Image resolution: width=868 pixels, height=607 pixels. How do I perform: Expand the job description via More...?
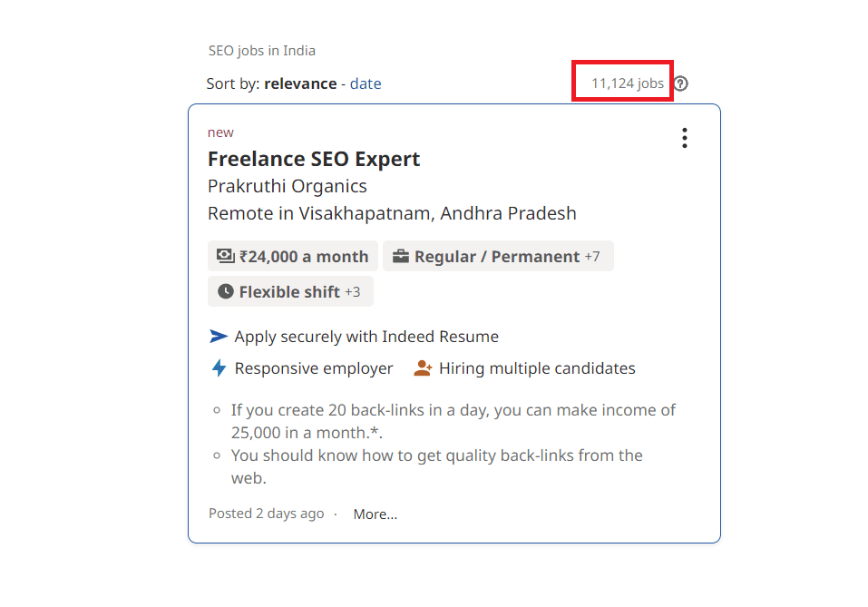click(x=375, y=514)
